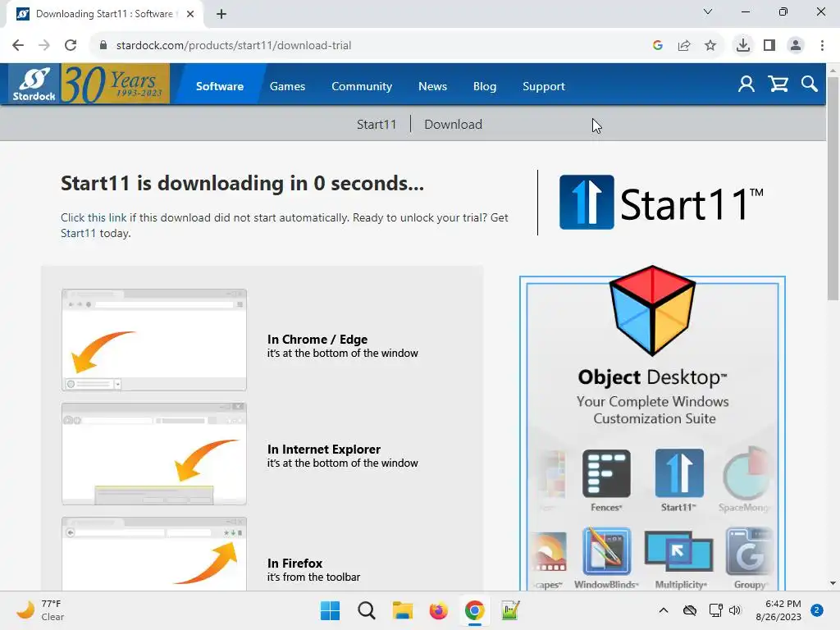Click the Google icon in the address bar
This screenshot has width=840, height=630.
tap(658, 46)
